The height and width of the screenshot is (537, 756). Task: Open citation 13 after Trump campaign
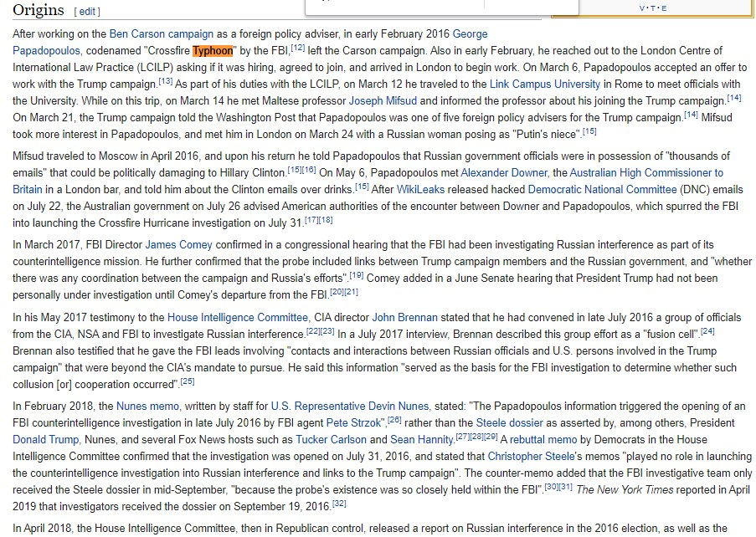[166, 81]
